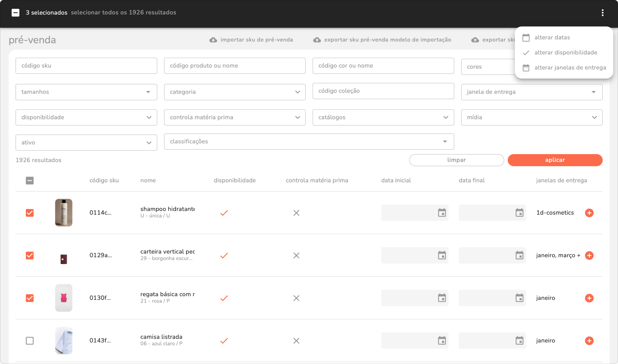Screen dimensions: 618x364
Task: Click the código sku input field
Action: click(86, 66)
